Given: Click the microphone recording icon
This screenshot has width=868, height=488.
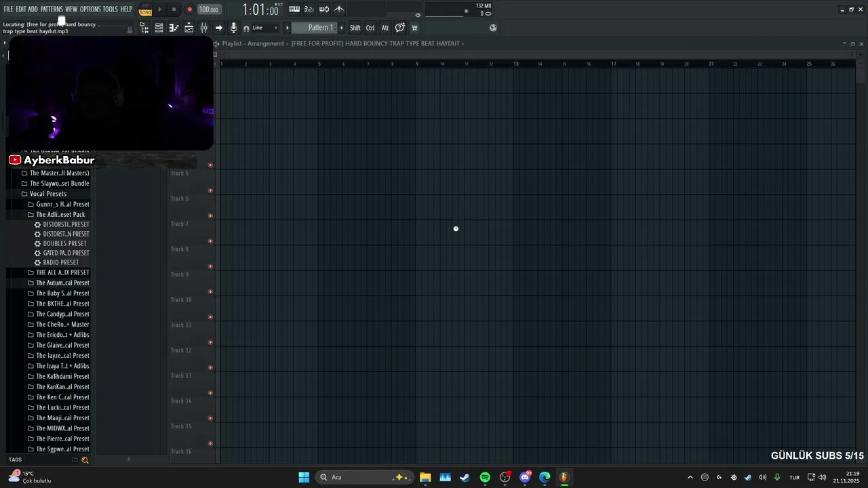Looking at the screenshot, I should [234, 28].
